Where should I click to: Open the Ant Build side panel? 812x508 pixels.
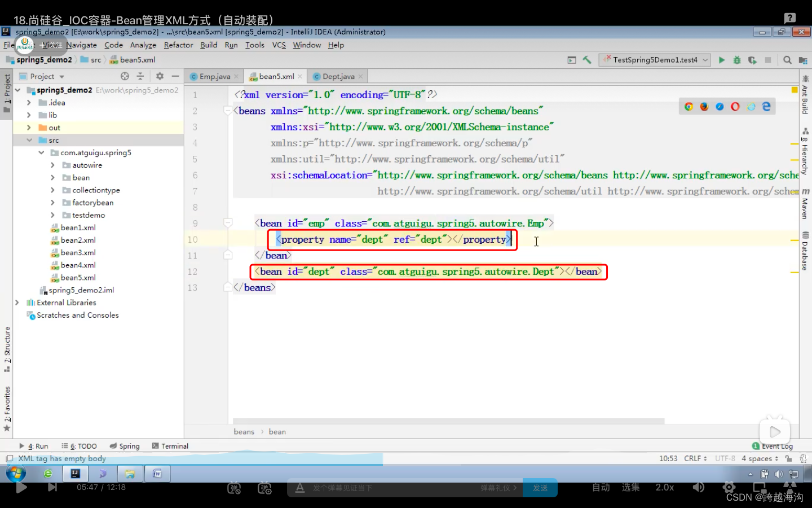[805, 95]
